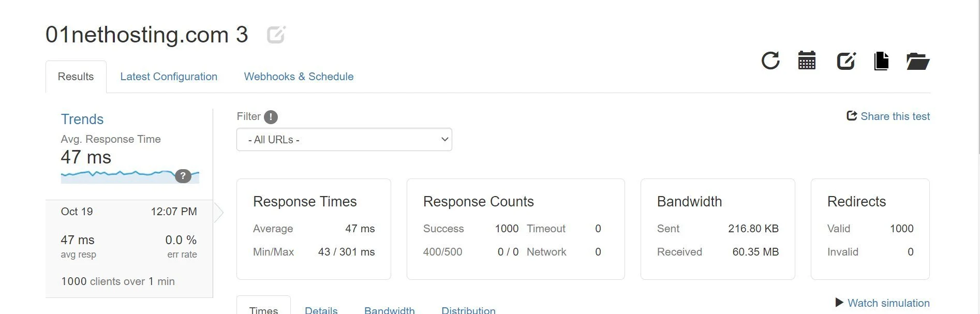The width and height of the screenshot is (980, 314).
Task: Click the question mark on the trends chart
Action: pos(183,176)
